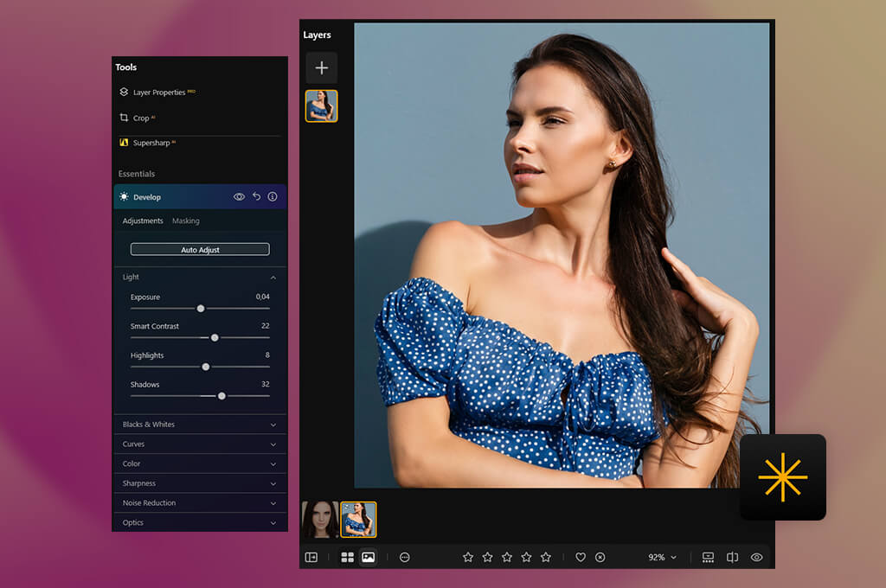Rate photo two stars
The image size is (886, 588).
(x=488, y=558)
